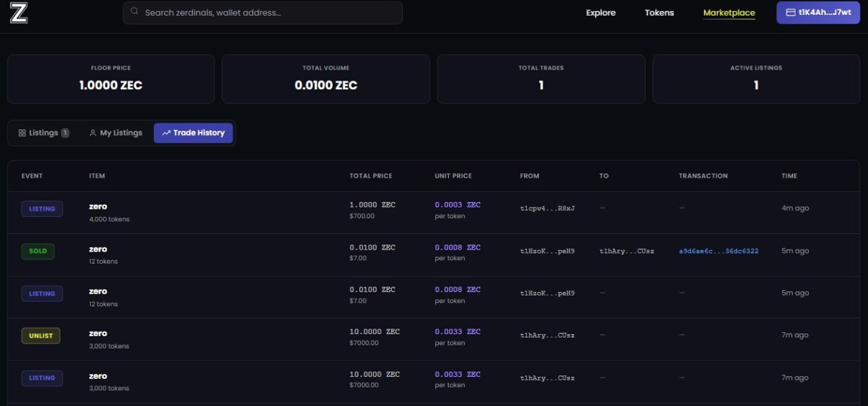Click the Trade History chart icon
The height and width of the screenshot is (406, 868).
166,133
